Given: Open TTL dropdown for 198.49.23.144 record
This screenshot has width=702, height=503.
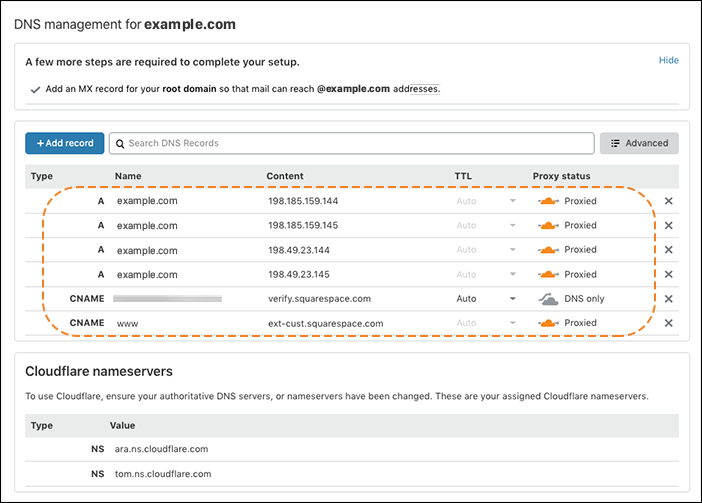Looking at the screenshot, I should (x=513, y=250).
